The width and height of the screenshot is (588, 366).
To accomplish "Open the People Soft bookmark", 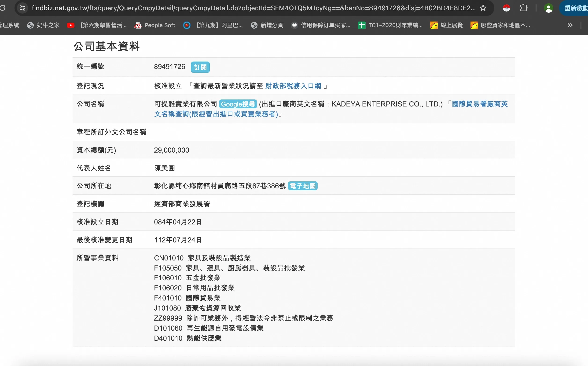I will (155, 25).
